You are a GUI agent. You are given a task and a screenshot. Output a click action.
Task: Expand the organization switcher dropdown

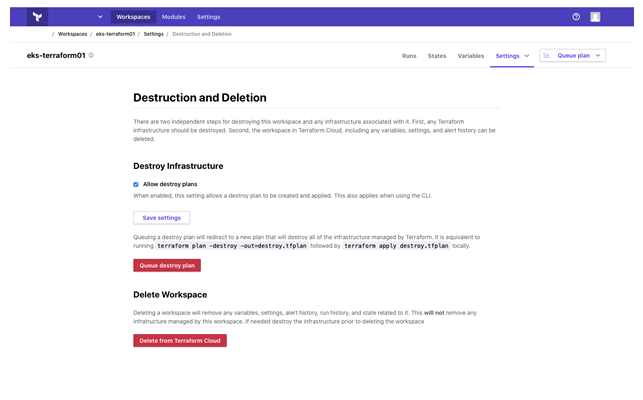tap(100, 17)
